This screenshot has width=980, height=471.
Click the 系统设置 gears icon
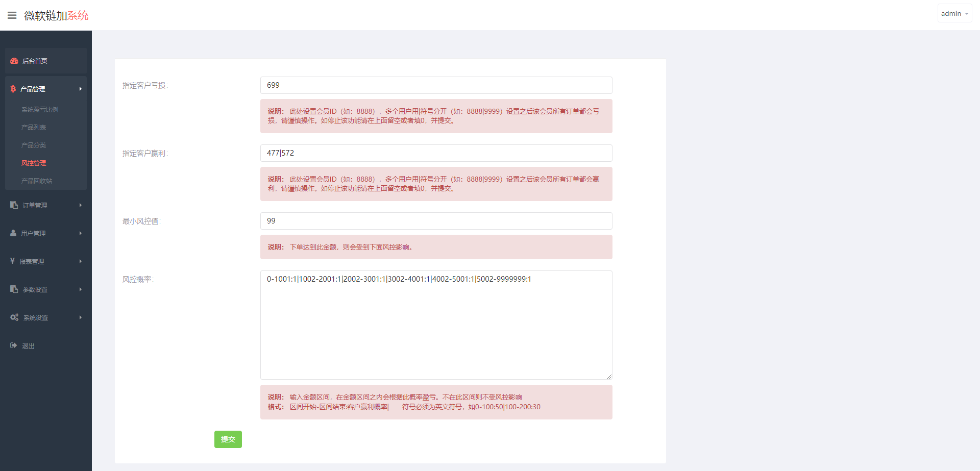[x=14, y=317]
